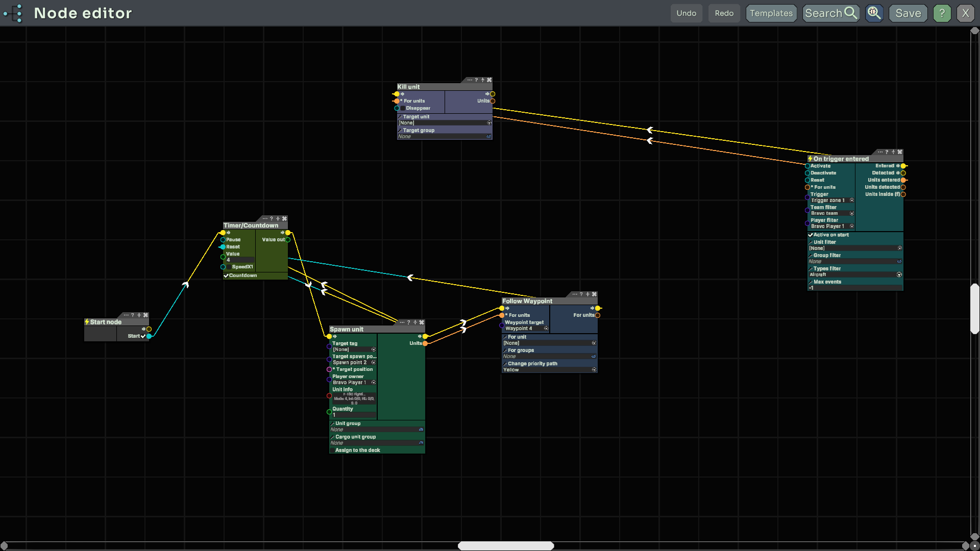This screenshot has height=551, width=980.
Task: Click the horizontal scrollbar thumb
Action: point(505,546)
